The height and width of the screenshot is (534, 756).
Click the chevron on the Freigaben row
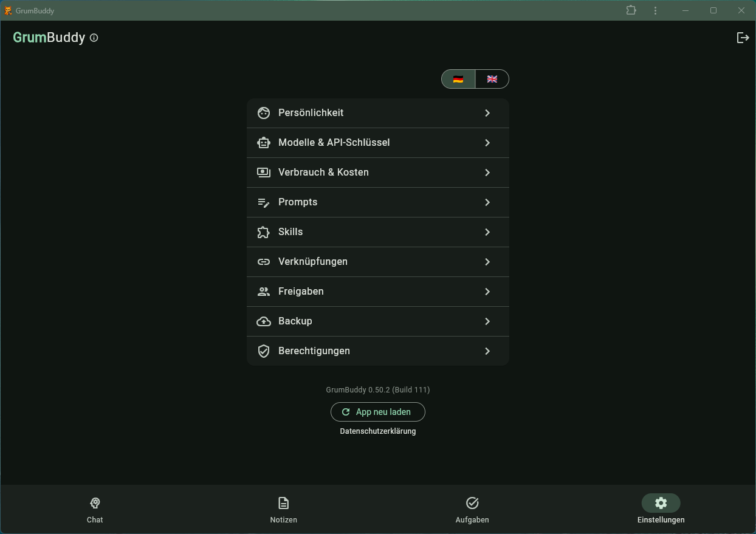coord(487,292)
